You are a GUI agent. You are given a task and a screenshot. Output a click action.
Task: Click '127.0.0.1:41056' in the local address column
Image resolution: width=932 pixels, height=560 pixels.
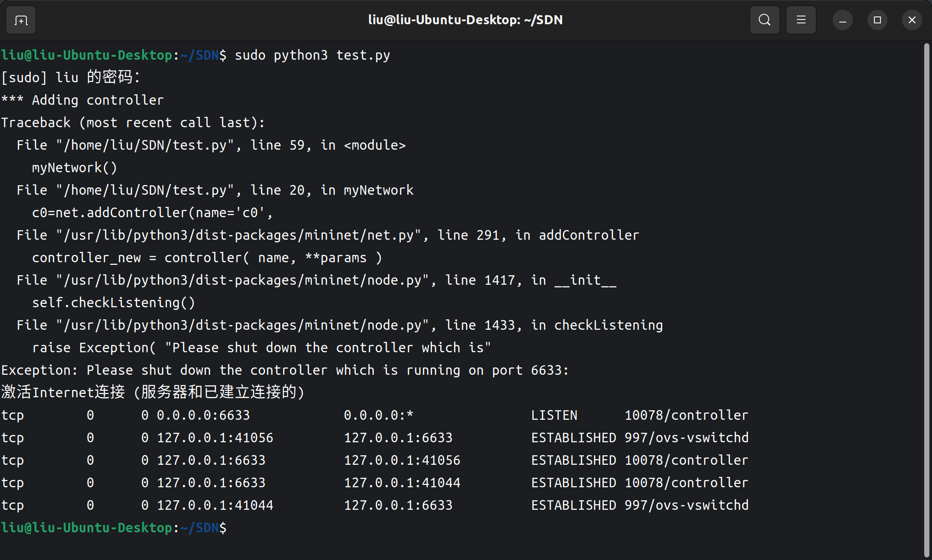(x=215, y=438)
